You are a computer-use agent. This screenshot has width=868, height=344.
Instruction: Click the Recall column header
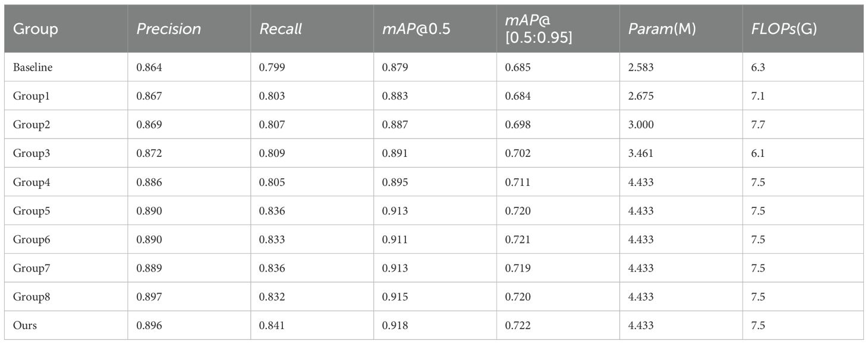[281, 29]
